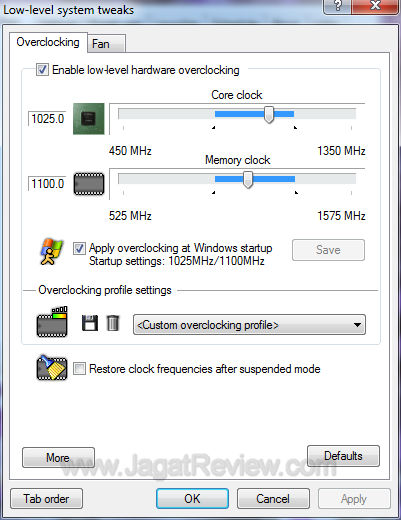Click the memory chip icon beside 1100.0
This screenshot has height=520, width=401.
pyautogui.click(x=89, y=184)
